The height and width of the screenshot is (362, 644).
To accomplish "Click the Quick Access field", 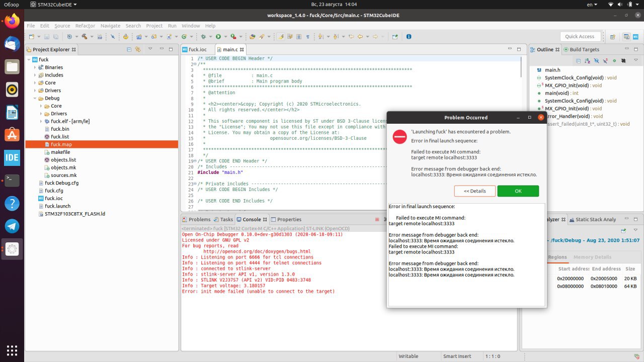I will (580, 36).
